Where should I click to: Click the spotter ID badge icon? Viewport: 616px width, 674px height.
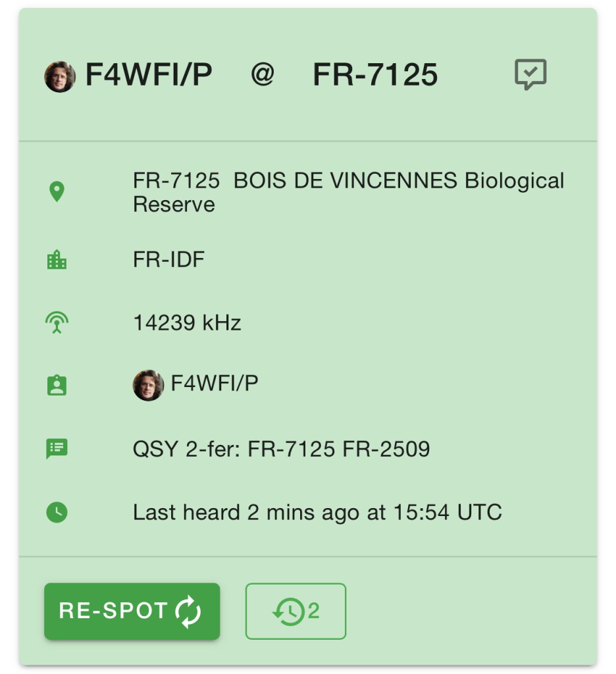coord(57,386)
